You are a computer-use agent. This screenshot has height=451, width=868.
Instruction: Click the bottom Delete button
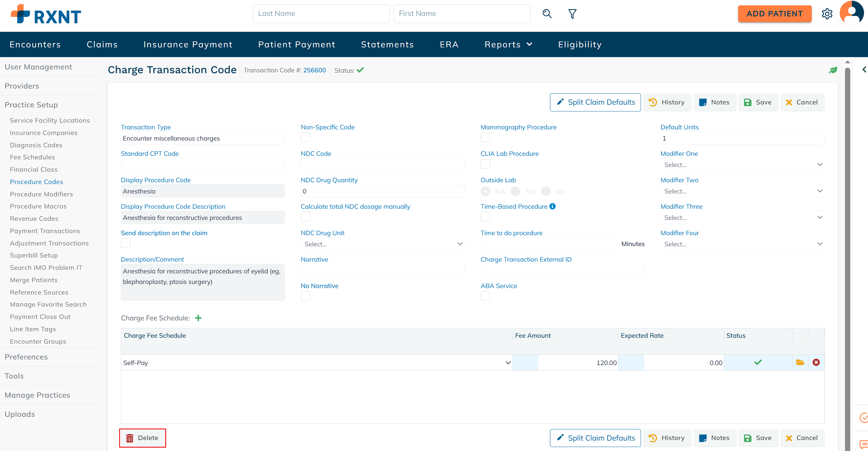tap(142, 438)
